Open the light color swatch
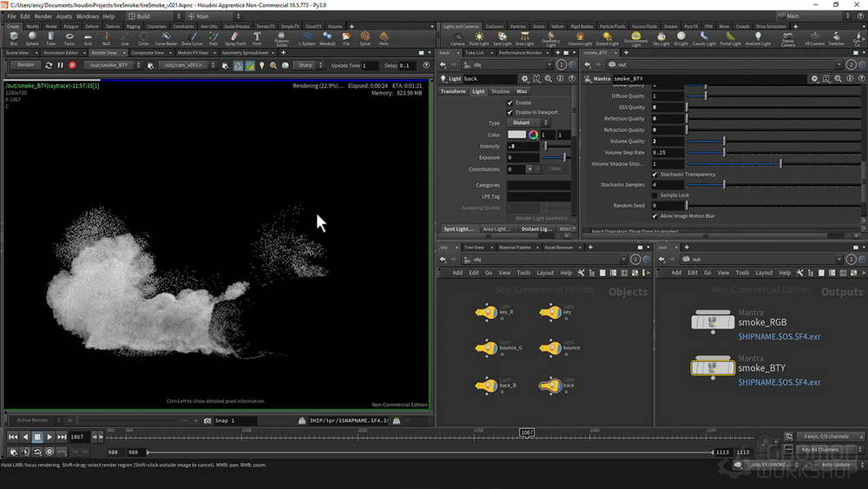 coord(516,135)
